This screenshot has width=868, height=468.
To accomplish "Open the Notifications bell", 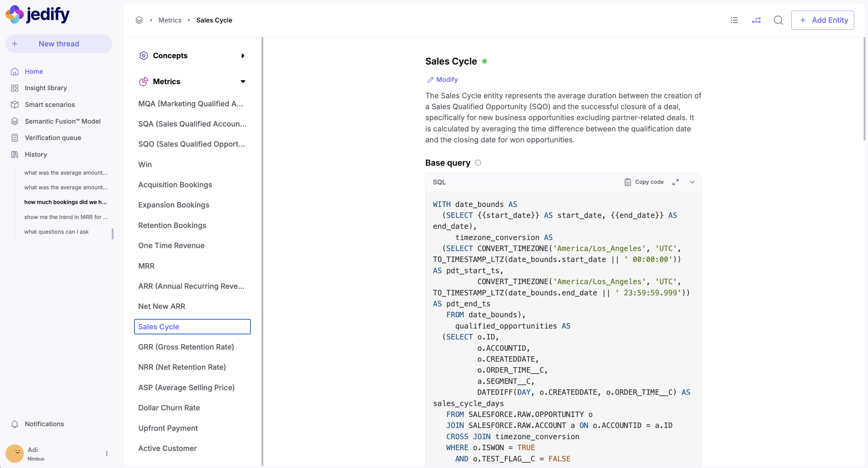I will coord(14,424).
